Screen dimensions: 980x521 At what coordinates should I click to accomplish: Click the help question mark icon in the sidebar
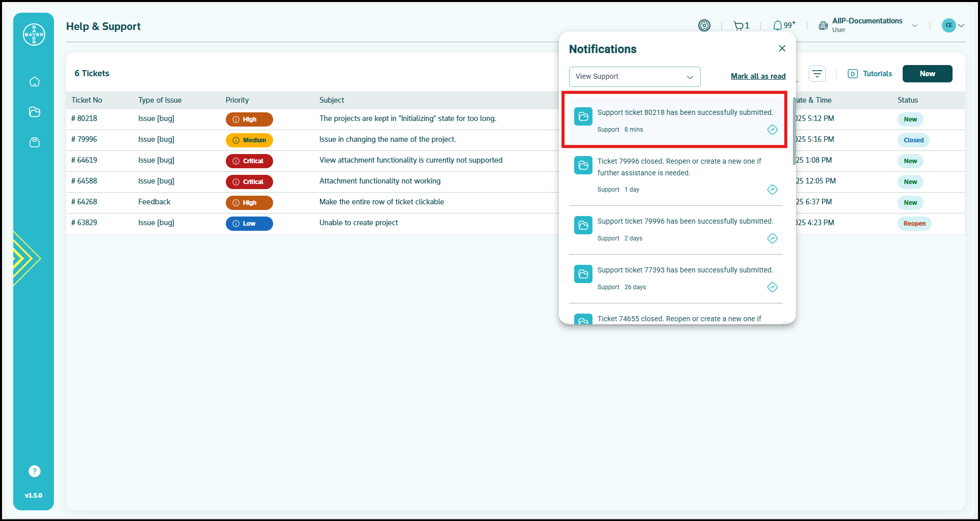click(x=34, y=471)
